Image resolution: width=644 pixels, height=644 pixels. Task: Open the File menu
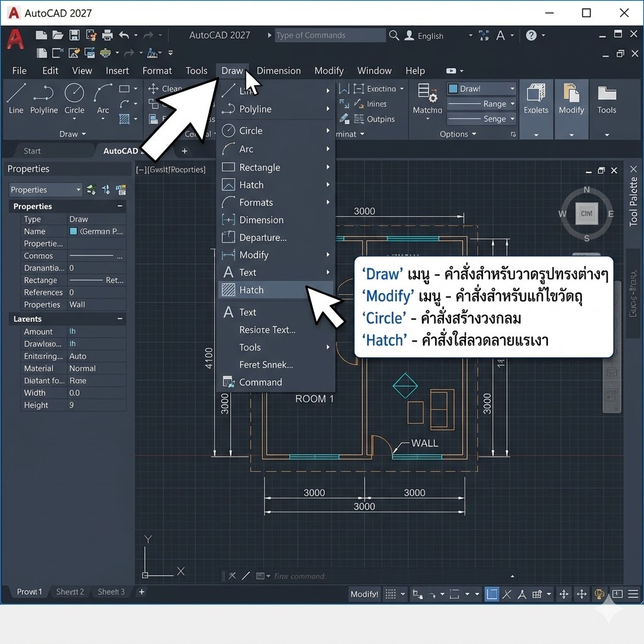tap(19, 70)
